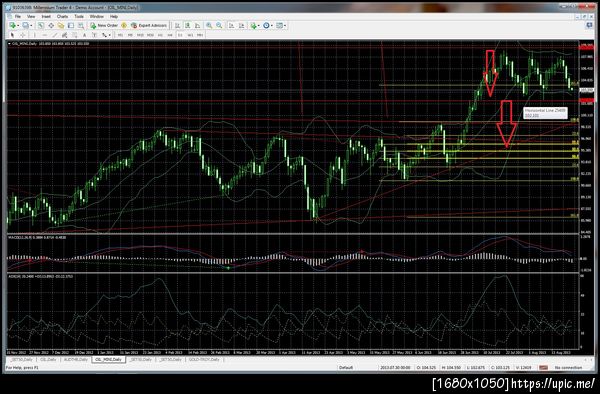
Task: Click the Default profile in status bar
Action: pos(346,368)
